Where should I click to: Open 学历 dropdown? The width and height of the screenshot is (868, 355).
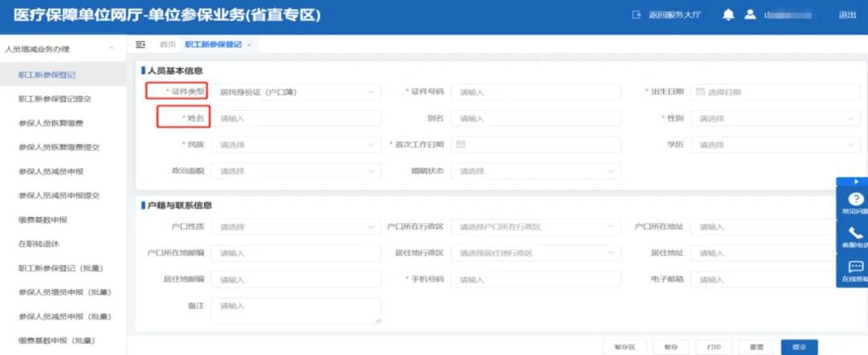[776, 145]
